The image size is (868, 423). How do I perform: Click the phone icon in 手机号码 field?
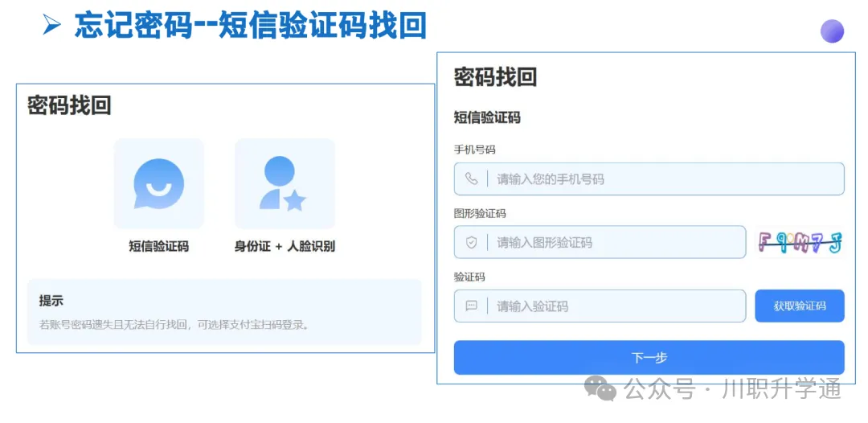(x=471, y=179)
